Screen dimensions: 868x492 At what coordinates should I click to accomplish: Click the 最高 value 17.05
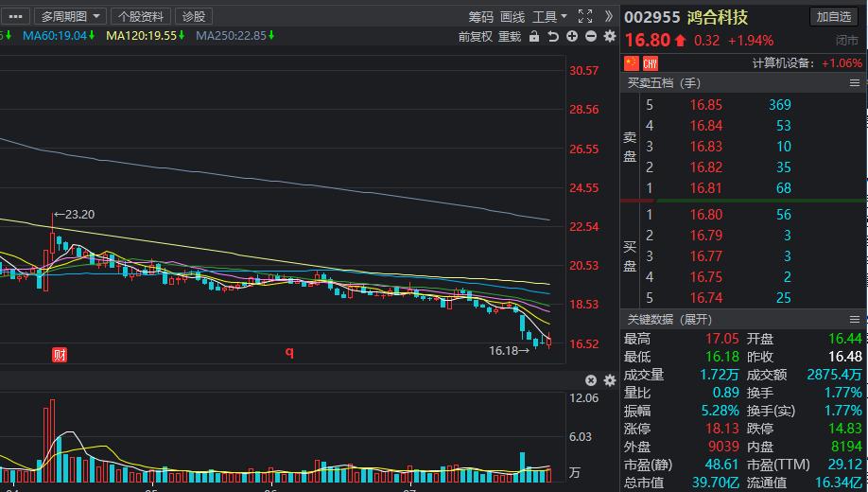click(721, 339)
